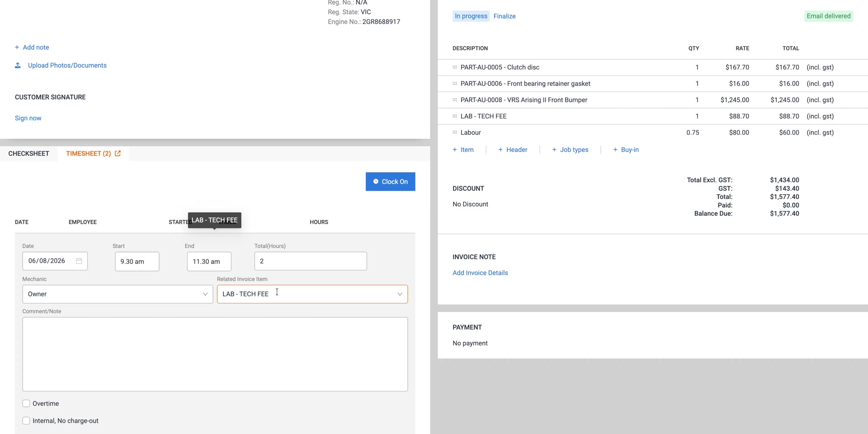Click the No payment text
Viewport: 868px width, 434px height.
point(470,344)
